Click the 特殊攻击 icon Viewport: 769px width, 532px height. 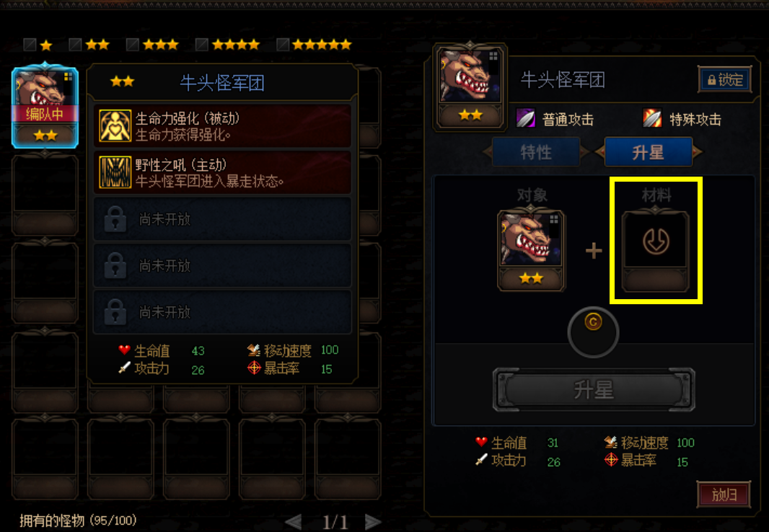(652, 118)
